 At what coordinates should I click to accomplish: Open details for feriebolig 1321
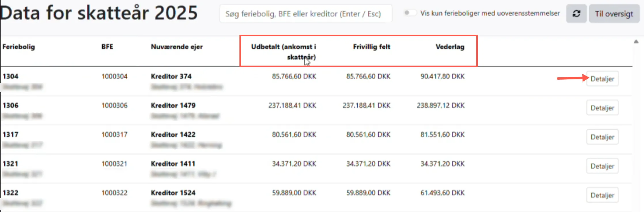point(602,166)
